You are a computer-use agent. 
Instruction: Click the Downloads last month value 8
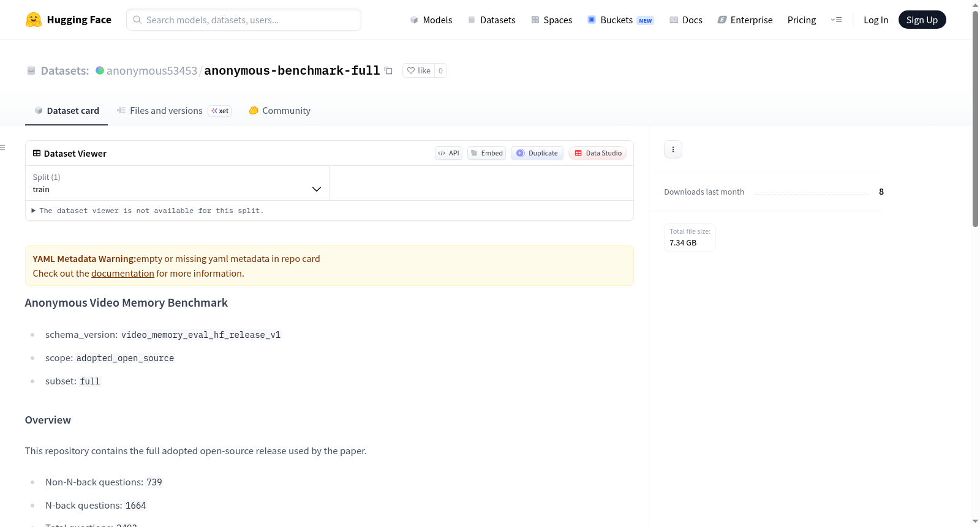pos(881,192)
